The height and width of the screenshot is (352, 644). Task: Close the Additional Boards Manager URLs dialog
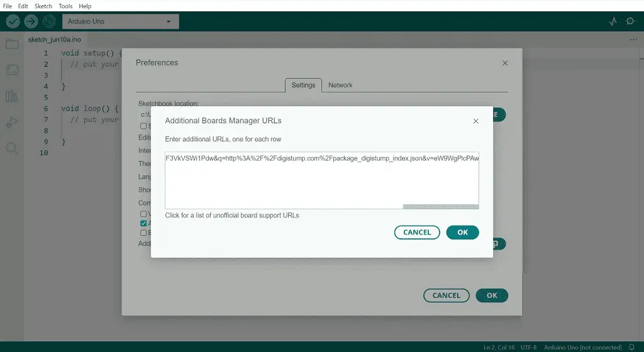point(475,121)
